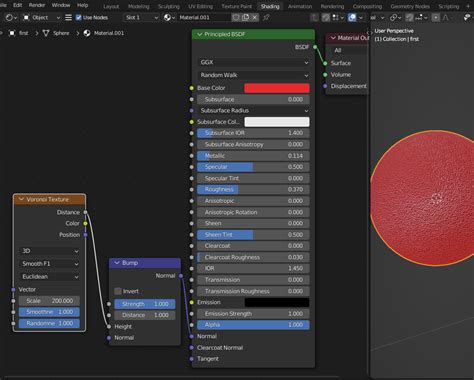This screenshot has height=380, width=474.
Task: Open the node editor hamburger menu
Action: pos(68,17)
